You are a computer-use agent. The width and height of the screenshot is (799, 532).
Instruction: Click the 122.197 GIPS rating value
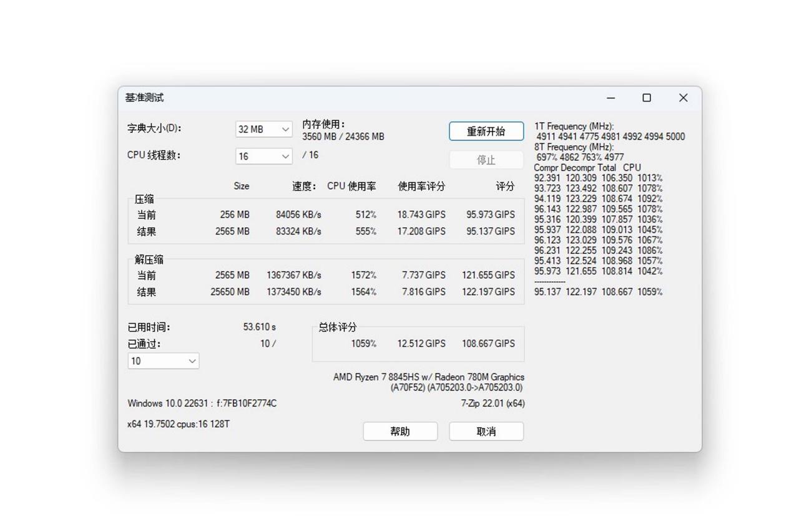(x=488, y=292)
